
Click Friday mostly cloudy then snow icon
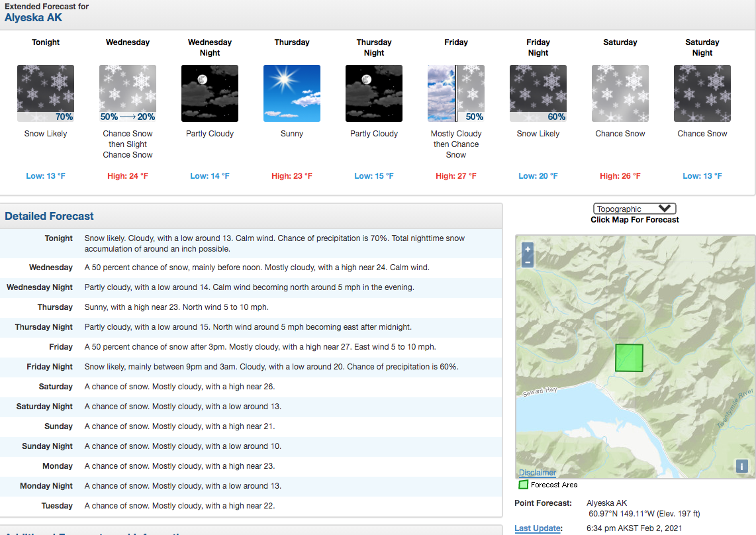[456, 93]
